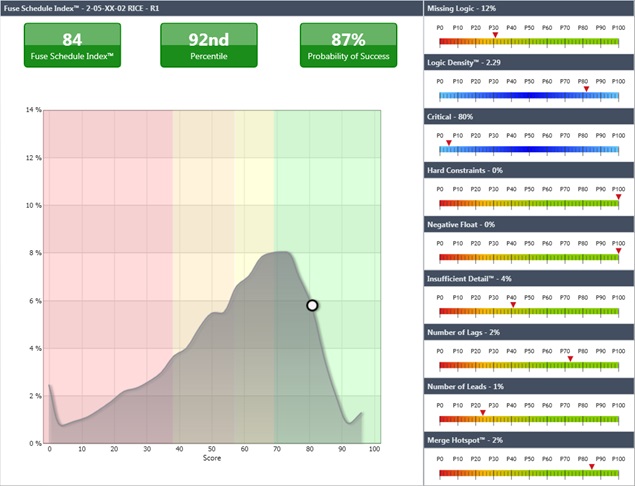Click the Merge Hotspot red marker
Viewport: 635px width, 486px height.
coord(591,466)
